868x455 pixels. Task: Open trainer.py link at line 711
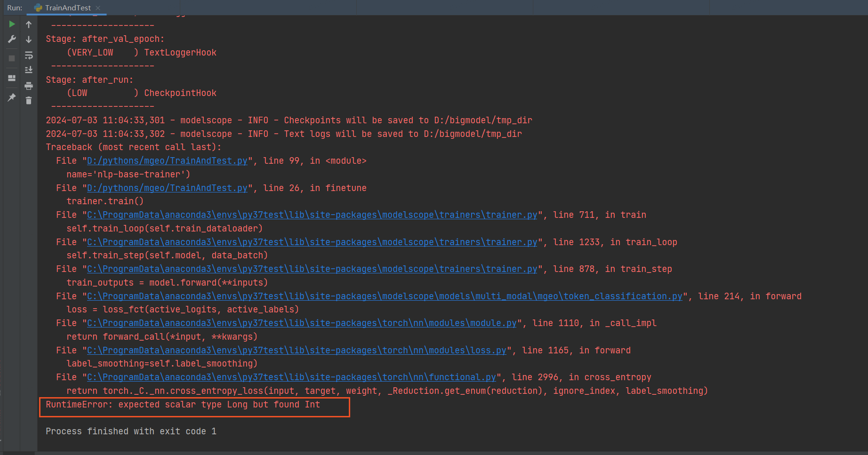(312, 215)
